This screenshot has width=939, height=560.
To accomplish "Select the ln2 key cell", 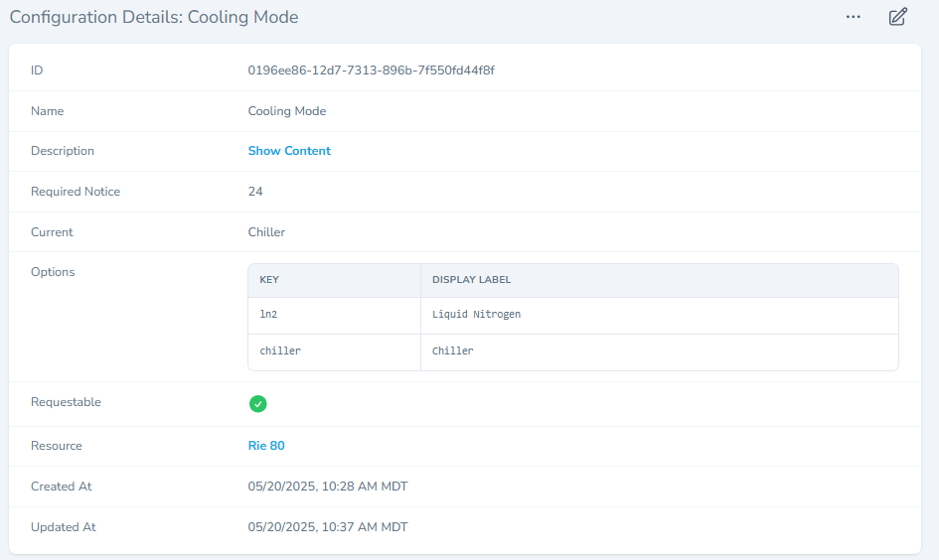I will click(x=269, y=315).
